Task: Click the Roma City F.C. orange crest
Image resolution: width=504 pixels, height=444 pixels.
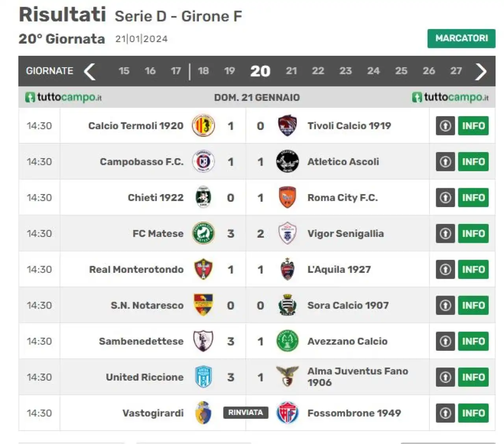Action: tap(287, 197)
